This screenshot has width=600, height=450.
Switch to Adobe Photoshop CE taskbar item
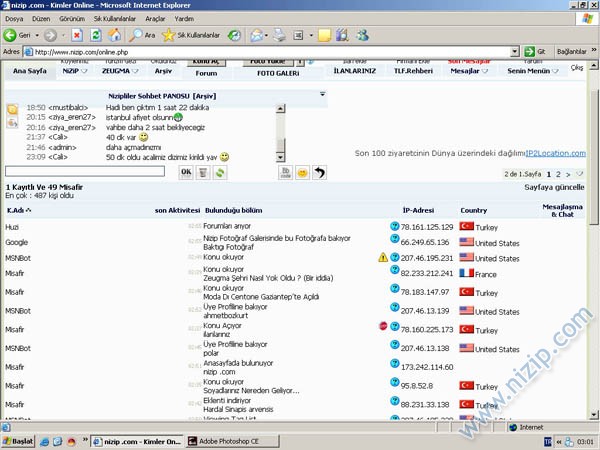point(232,441)
